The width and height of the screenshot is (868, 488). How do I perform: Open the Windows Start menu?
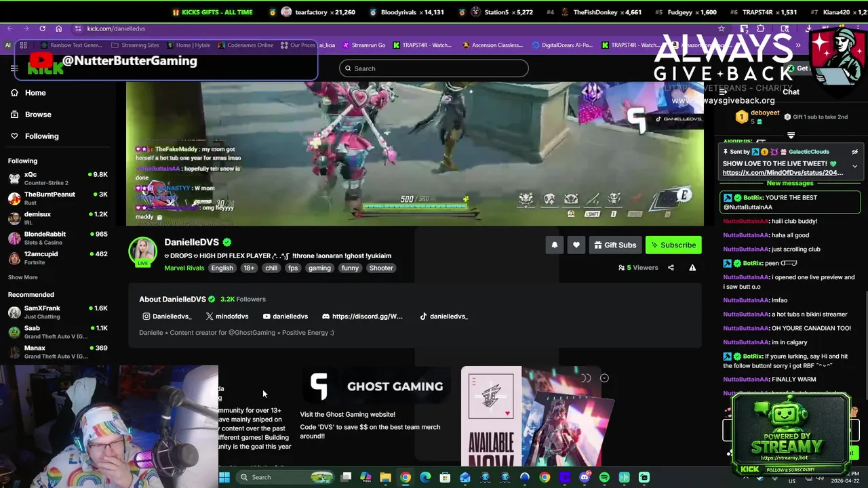224,477
